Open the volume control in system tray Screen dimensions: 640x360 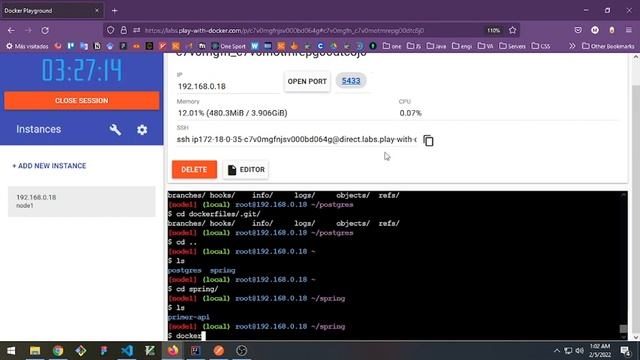[x=580, y=351]
